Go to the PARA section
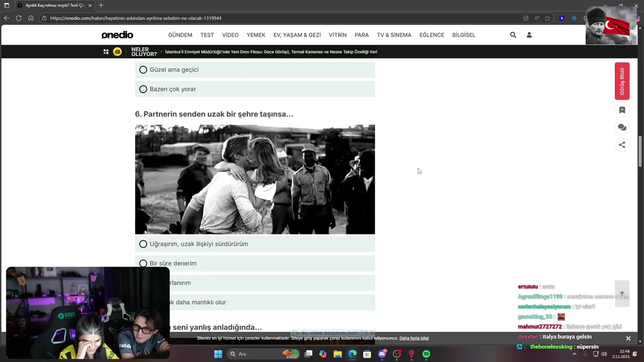The image size is (644, 362). (x=362, y=35)
